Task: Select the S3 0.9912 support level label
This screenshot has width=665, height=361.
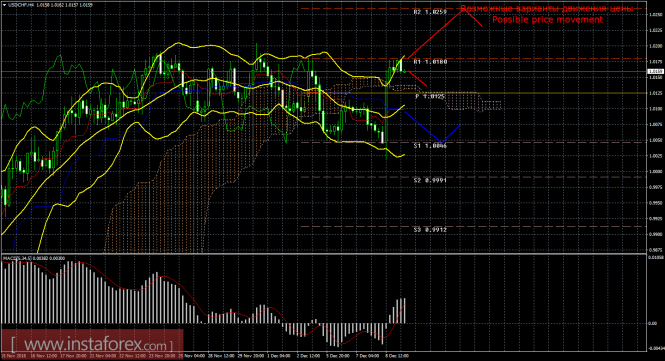Action: click(430, 229)
